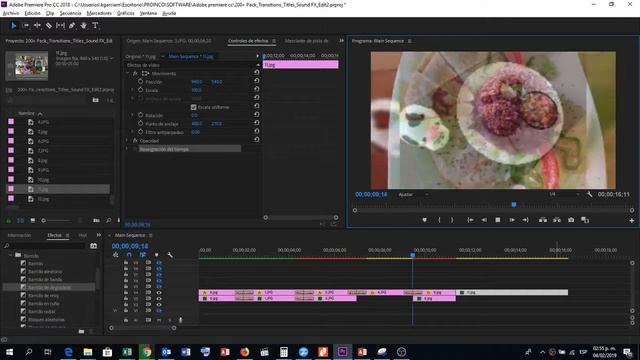This screenshot has width=640, height=360.
Task: Click Mark In button in Program monitor
Action: 439,220
